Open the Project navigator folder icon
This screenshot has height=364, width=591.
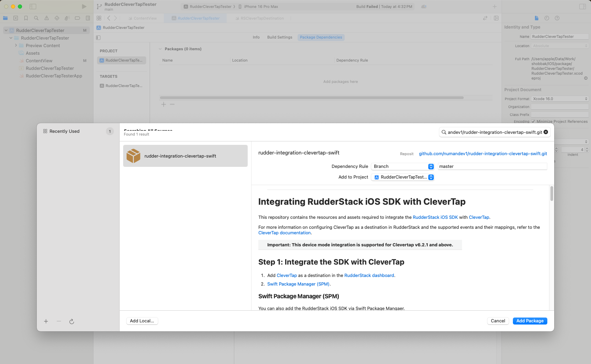(5, 18)
